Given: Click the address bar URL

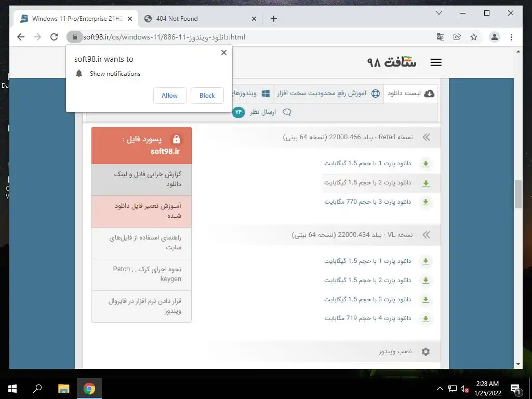Looking at the screenshot, I should point(164,37).
